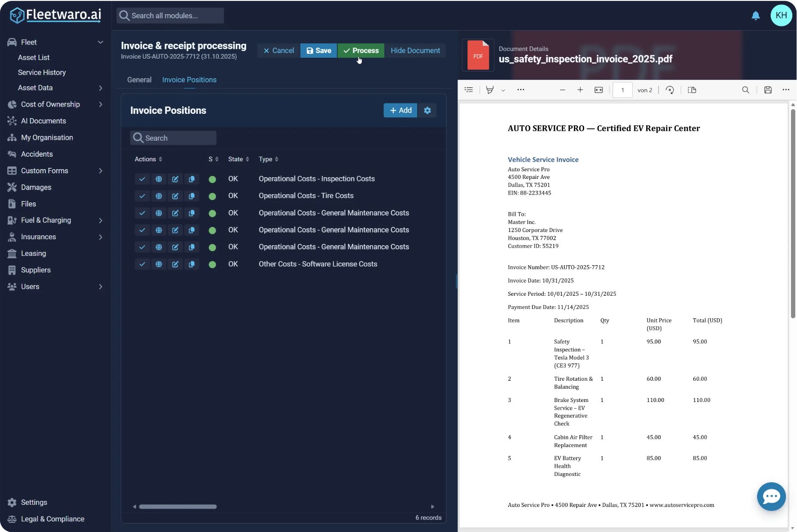Open the Leasing module
This screenshot has height=532, width=797.
pos(33,254)
